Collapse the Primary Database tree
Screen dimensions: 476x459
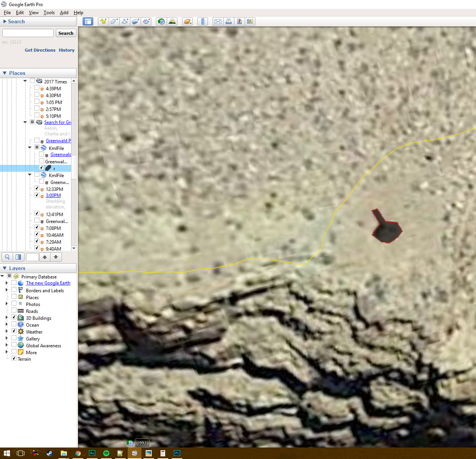2,276
